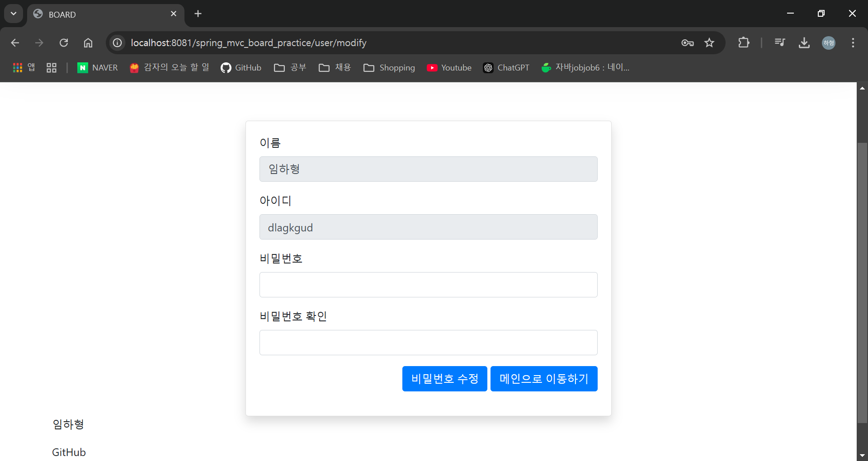Image resolution: width=868 pixels, height=461 pixels.
Task: Open the GitHub bookmark in bookmarks bar
Action: coord(241,68)
